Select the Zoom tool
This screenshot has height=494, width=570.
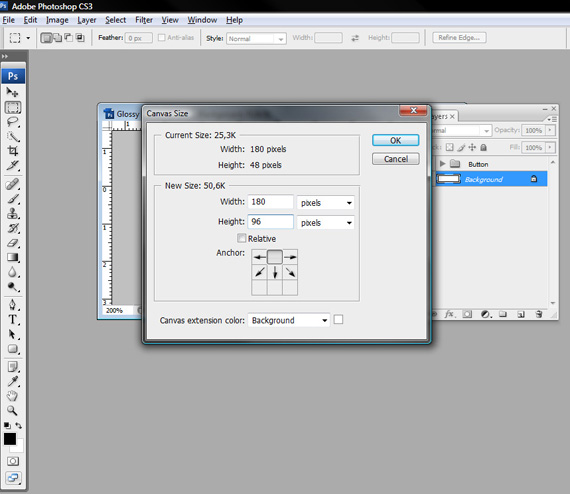pos(13,410)
